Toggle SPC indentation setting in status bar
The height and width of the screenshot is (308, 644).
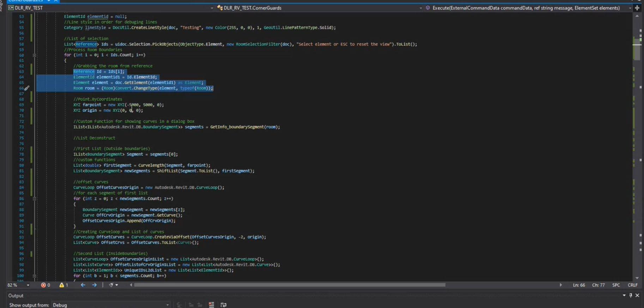point(616,285)
